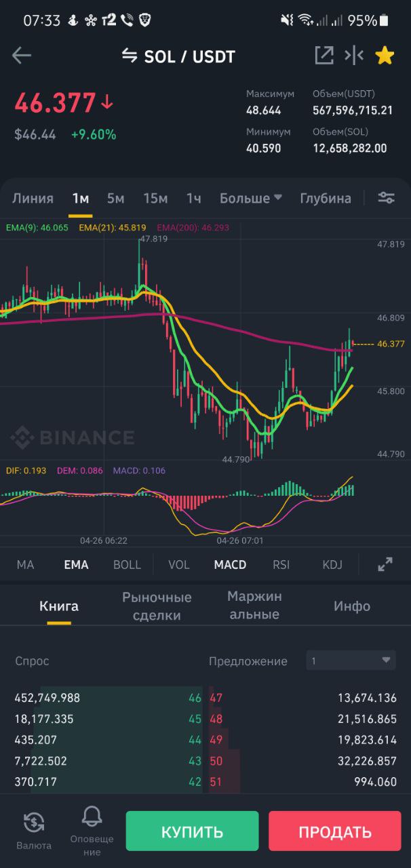The image size is (411, 868).
Task: Tap the compare/split chart icon
Action: [x=354, y=56]
